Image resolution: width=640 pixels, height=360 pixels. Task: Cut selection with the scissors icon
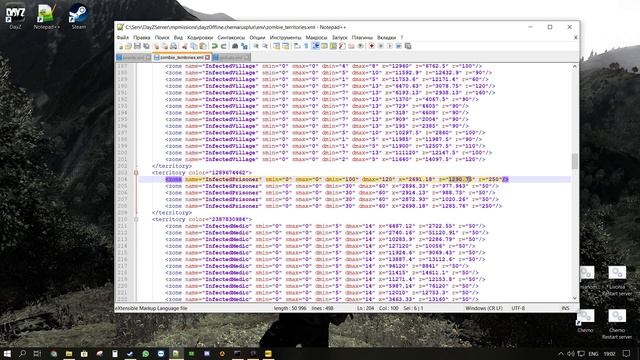coord(184,46)
